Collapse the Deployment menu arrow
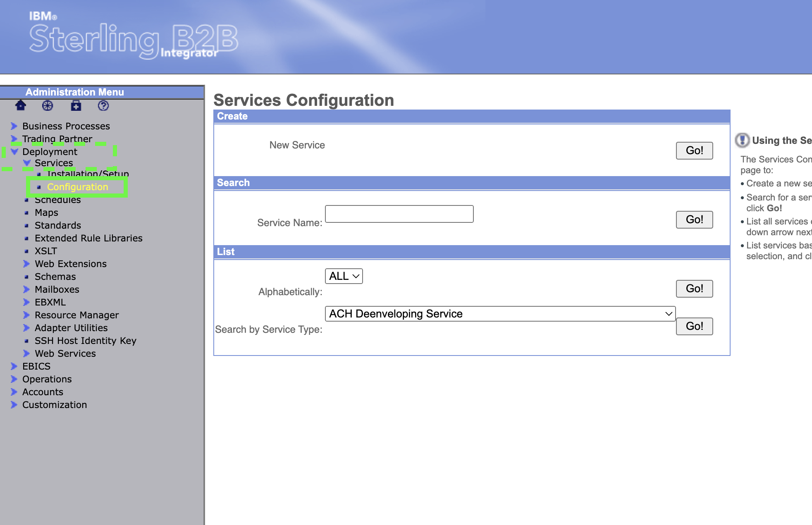Image resolution: width=812 pixels, height=525 pixels. click(14, 152)
